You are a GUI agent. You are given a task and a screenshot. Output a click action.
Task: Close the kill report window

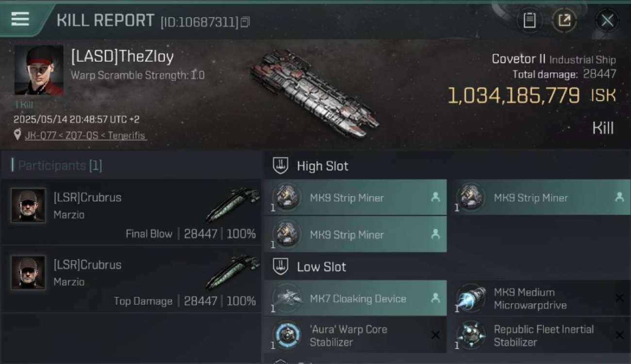click(607, 20)
